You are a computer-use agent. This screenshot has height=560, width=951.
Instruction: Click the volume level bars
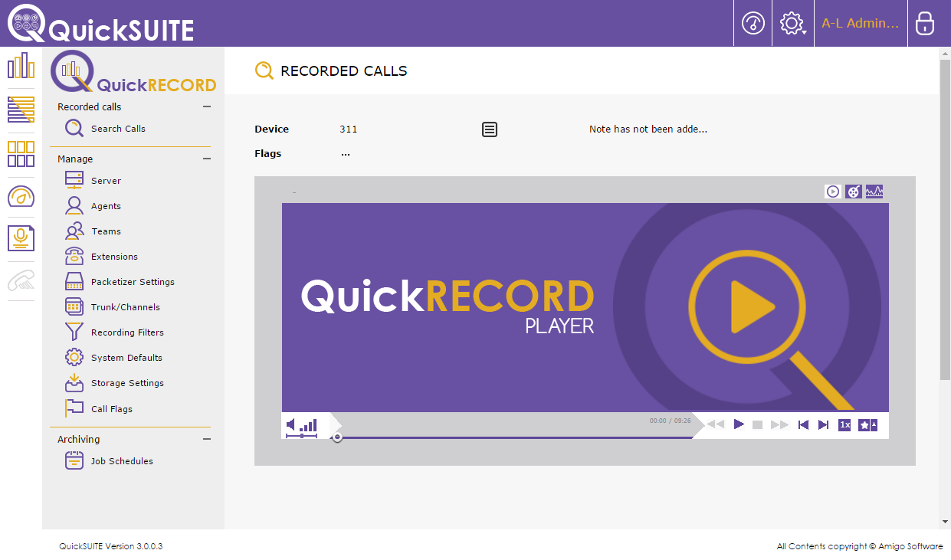click(x=309, y=425)
